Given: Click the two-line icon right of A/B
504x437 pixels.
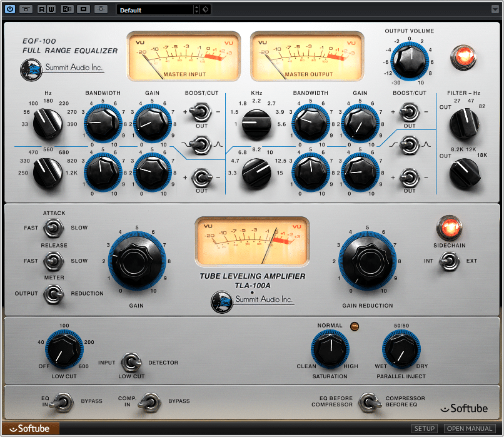Looking at the screenshot, I should tap(83, 9).
